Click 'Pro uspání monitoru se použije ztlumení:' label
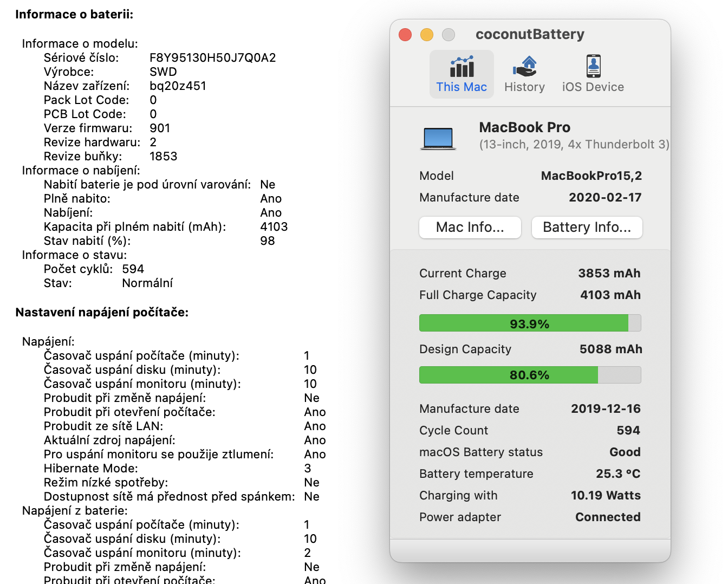728x584 pixels. [x=159, y=455]
